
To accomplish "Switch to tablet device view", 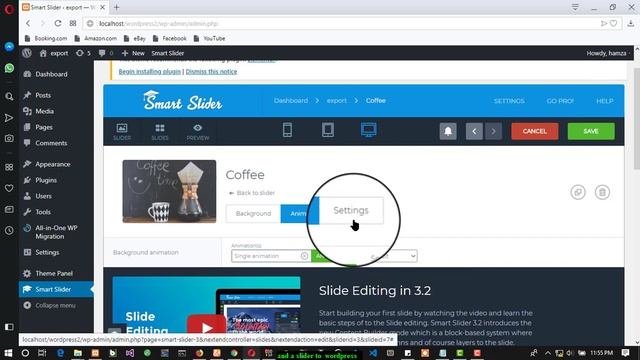I will click(x=328, y=130).
